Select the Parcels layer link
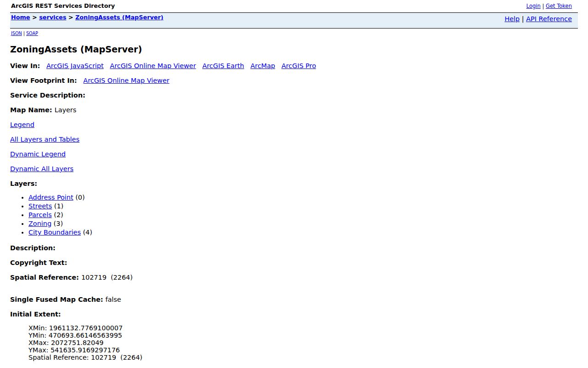Screen dimensions: 588x368 (40, 215)
